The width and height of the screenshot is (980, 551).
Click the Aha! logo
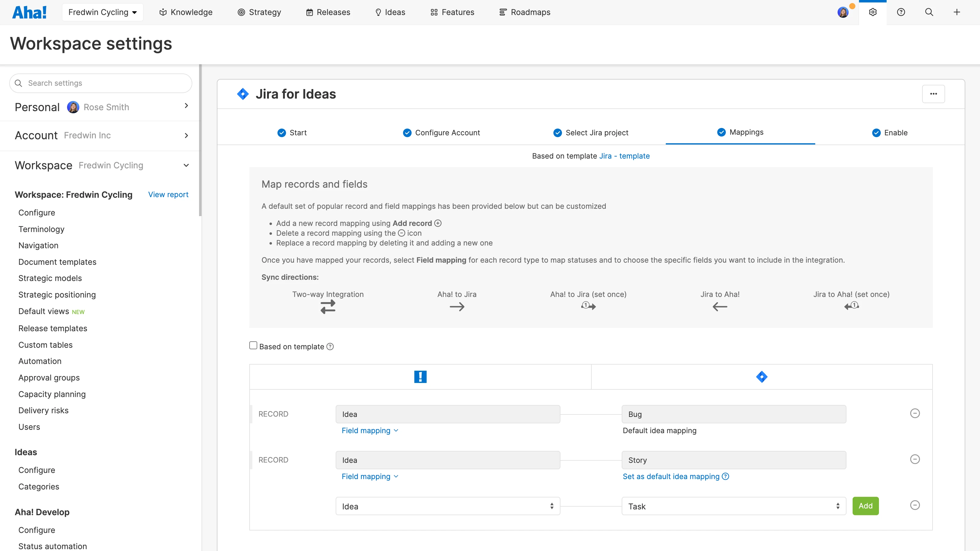click(30, 12)
